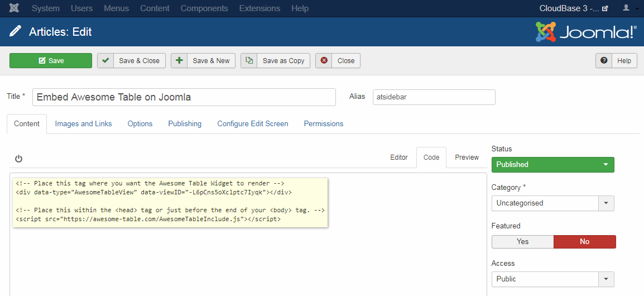This screenshot has width=644, height=296.
Task: Click into the Alias input field
Action: coord(434,97)
